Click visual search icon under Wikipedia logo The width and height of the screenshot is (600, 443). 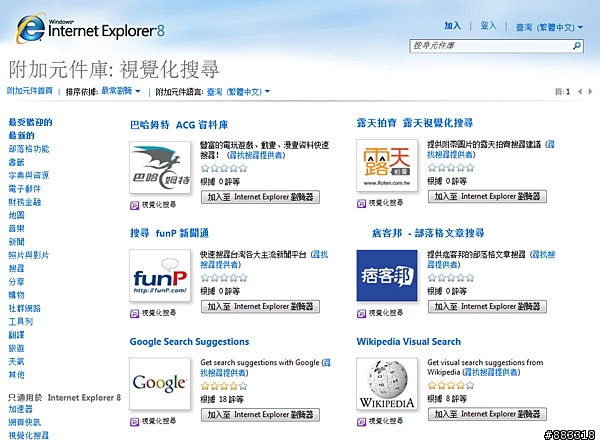point(361,422)
